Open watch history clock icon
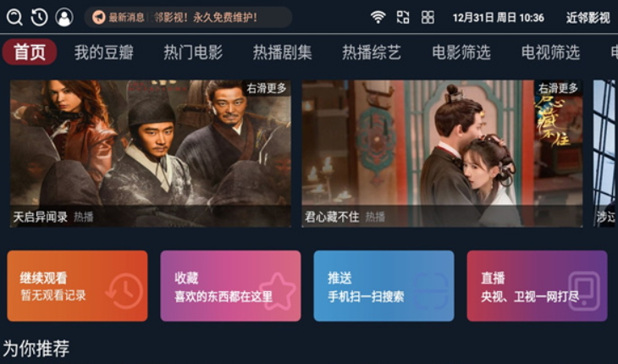Image resolution: width=618 pixels, height=364 pixels. point(40,17)
